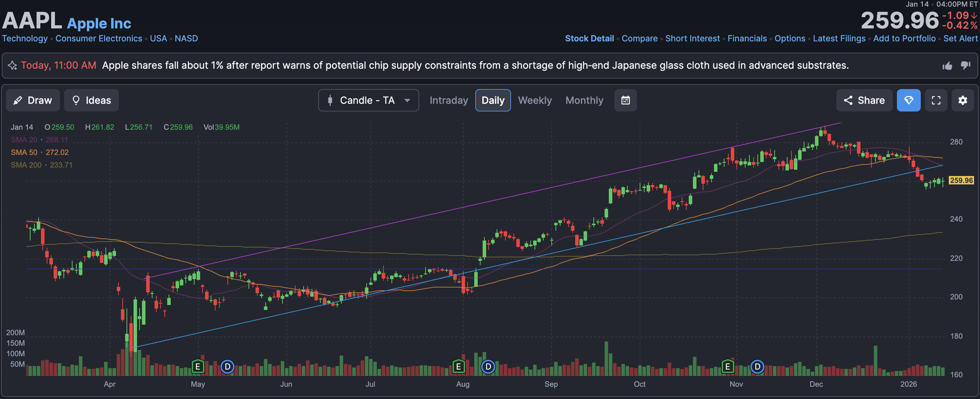Enter fullscreen chart mode
This screenshot has height=399, width=980.
(x=936, y=101)
